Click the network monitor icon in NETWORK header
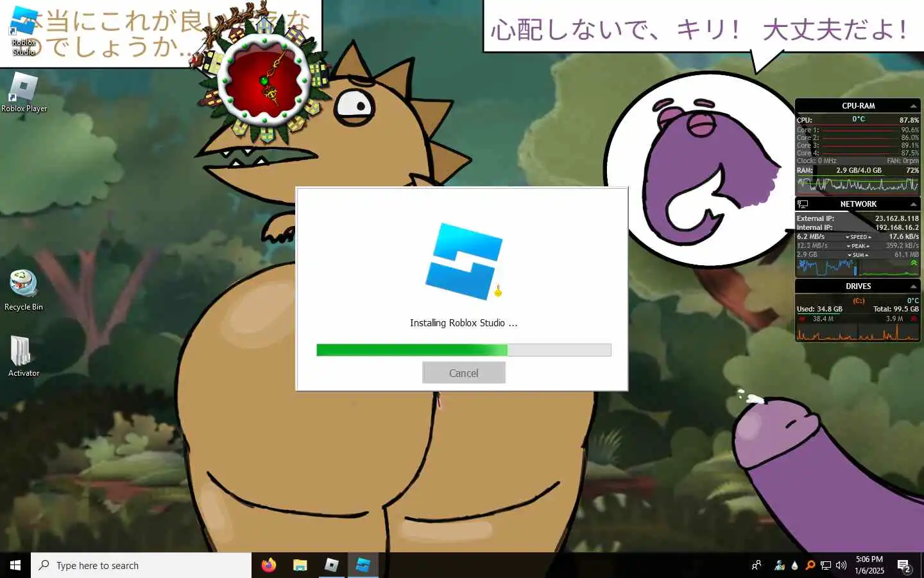 pyautogui.click(x=803, y=204)
